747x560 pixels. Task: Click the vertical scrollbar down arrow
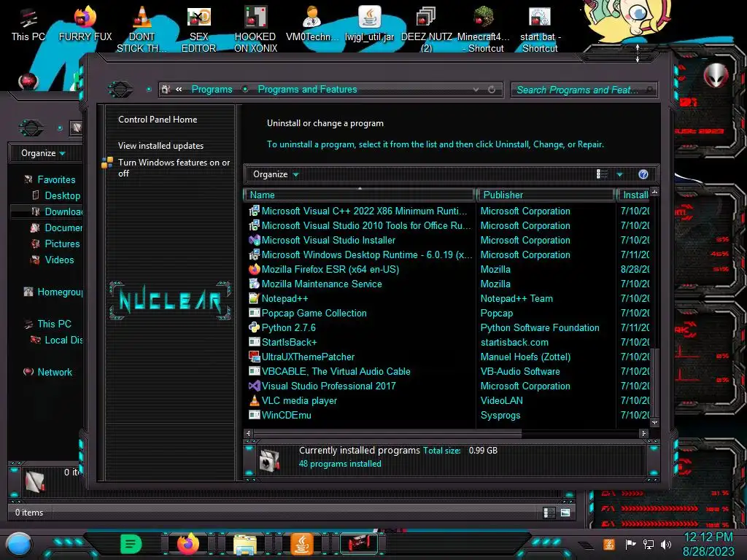[654, 422]
